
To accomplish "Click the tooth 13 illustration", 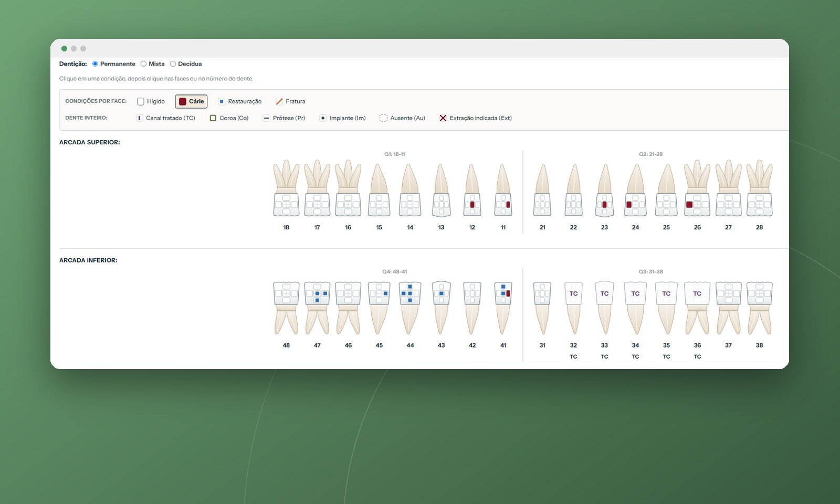I will (x=441, y=190).
